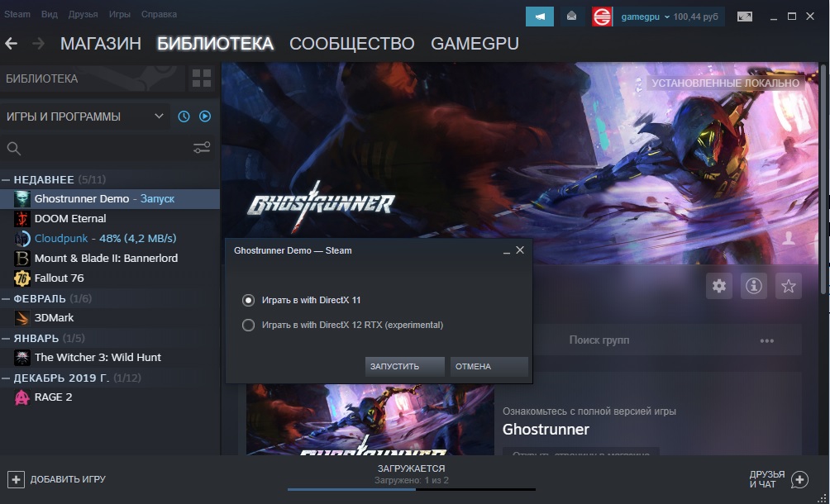Open the Друзья menu
The image size is (830, 504).
point(83,14)
